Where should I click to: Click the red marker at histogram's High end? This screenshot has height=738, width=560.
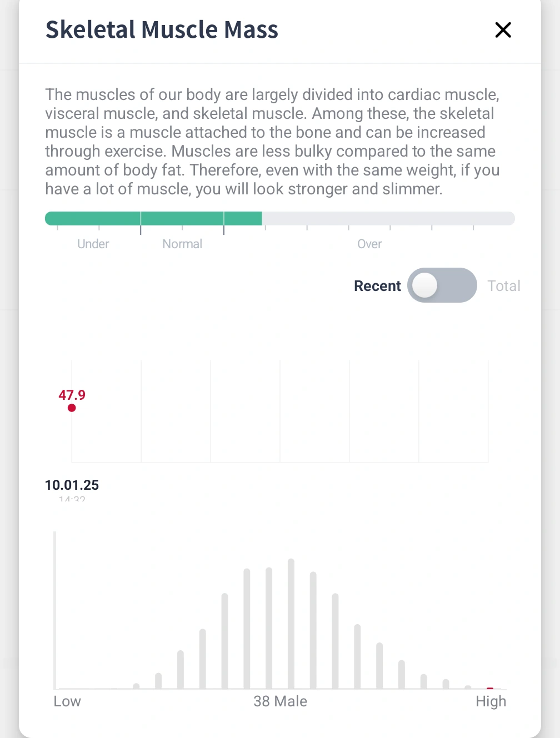(x=490, y=688)
